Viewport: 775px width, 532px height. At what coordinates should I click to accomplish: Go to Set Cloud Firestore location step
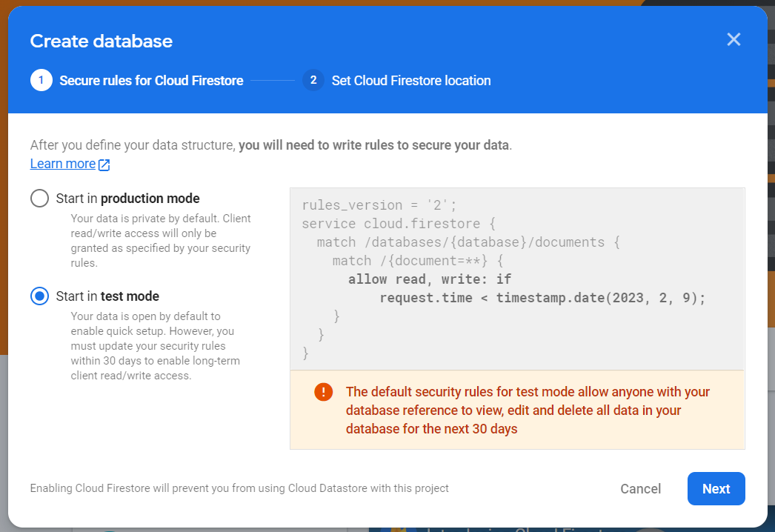click(x=410, y=81)
